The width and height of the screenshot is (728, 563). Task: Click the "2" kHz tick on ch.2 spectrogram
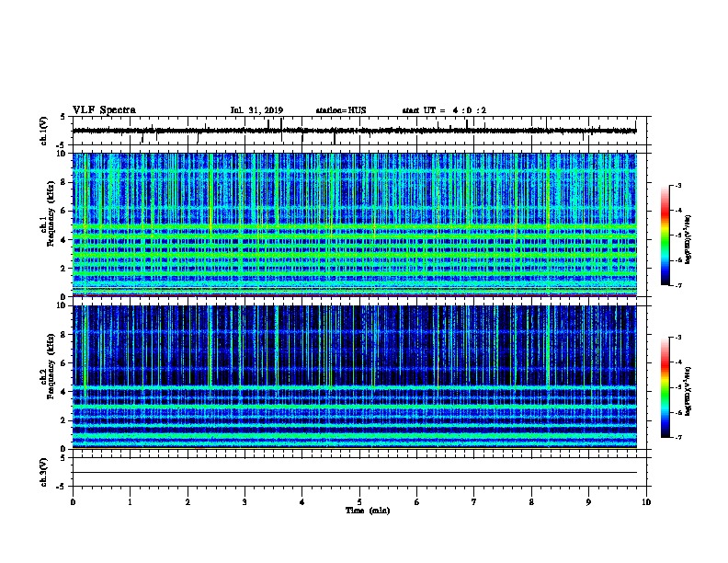tap(64, 420)
